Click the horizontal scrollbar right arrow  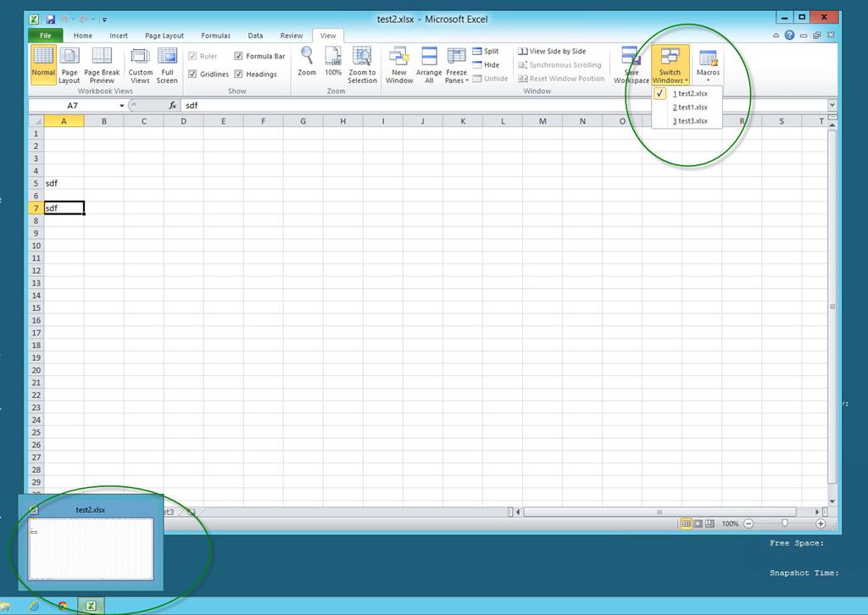click(x=817, y=512)
